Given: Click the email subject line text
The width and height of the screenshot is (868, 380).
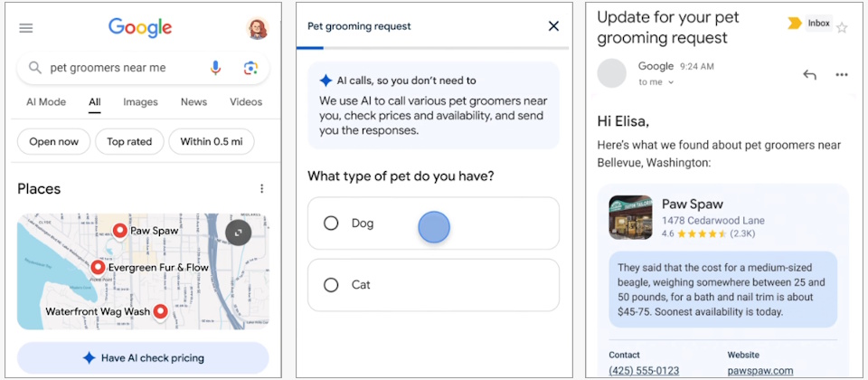Looking at the screenshot, I should tap(668, 28).
